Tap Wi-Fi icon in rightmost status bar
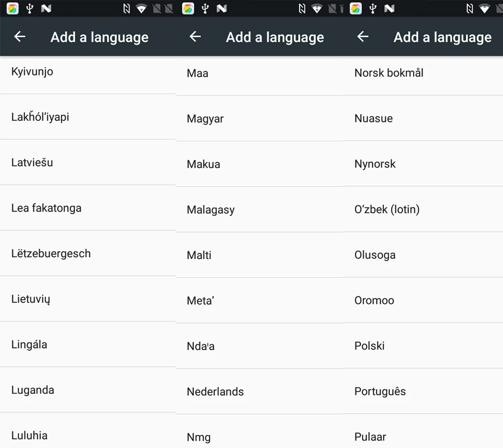 coord(485,8)
